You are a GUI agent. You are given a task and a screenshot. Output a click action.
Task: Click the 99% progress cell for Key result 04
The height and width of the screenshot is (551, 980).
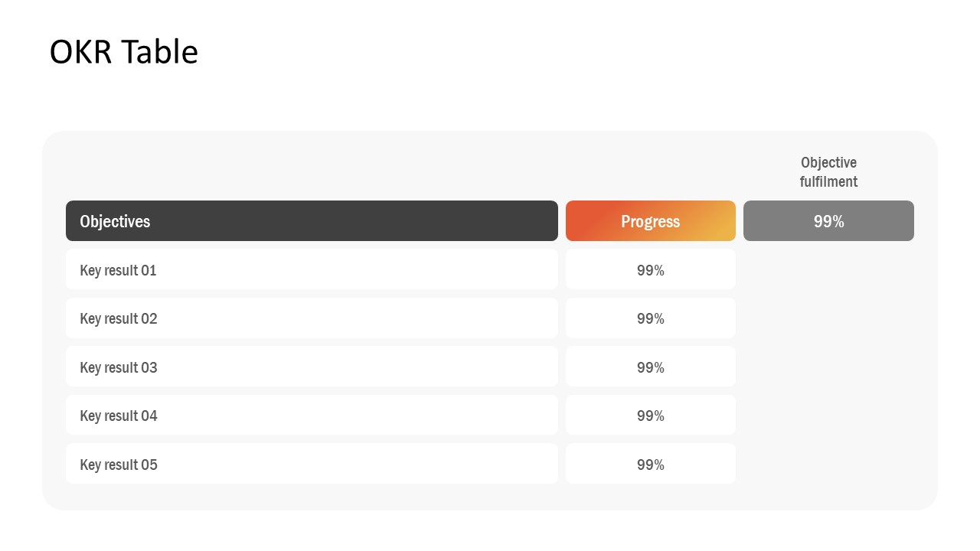(x=650, y=416)
